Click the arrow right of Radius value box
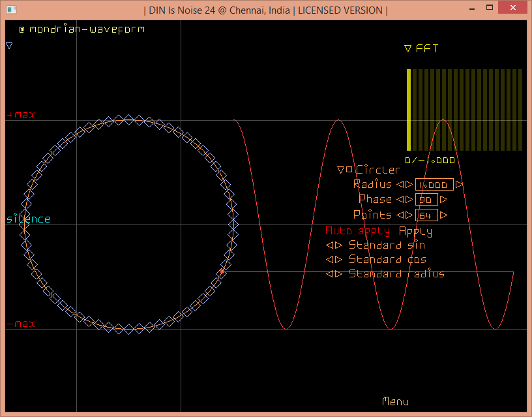This screenshot has height=417, width=532. pos(459,185)
